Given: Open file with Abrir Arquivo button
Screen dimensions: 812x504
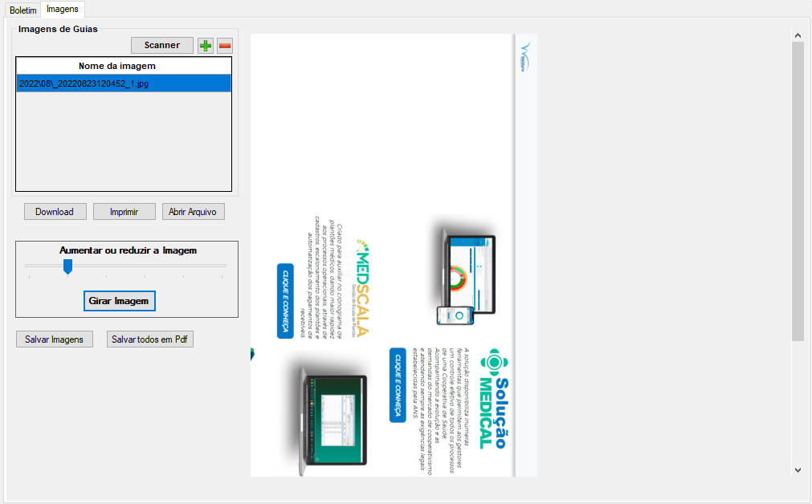Looking at the screenshot, I should click(x=194, y=212).
